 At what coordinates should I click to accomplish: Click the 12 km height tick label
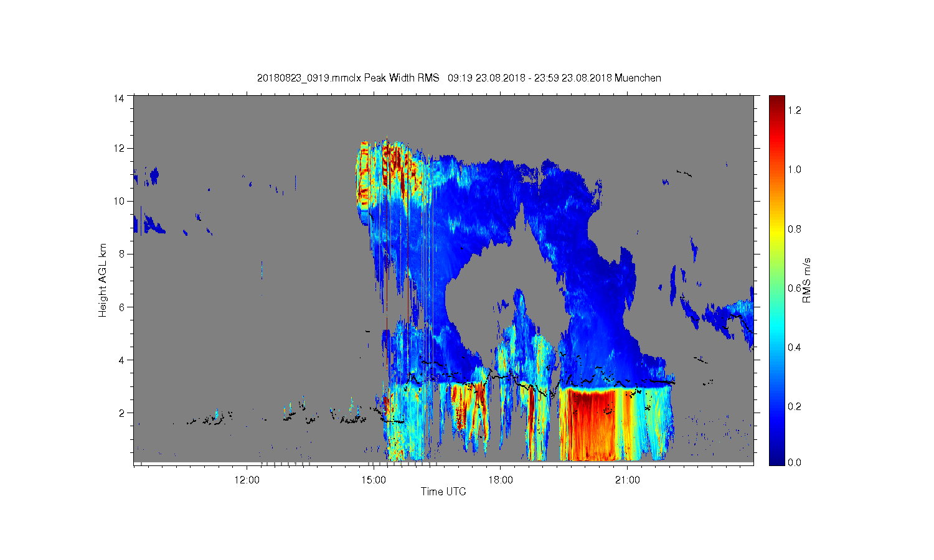point(119,148)
